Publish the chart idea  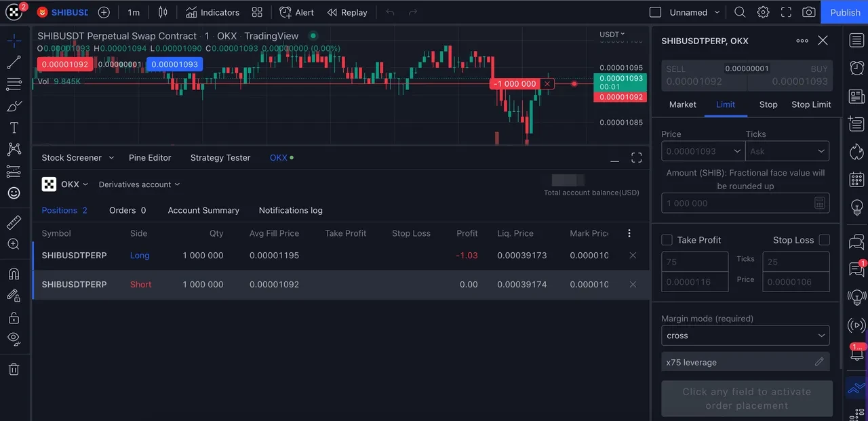[845, 12]
